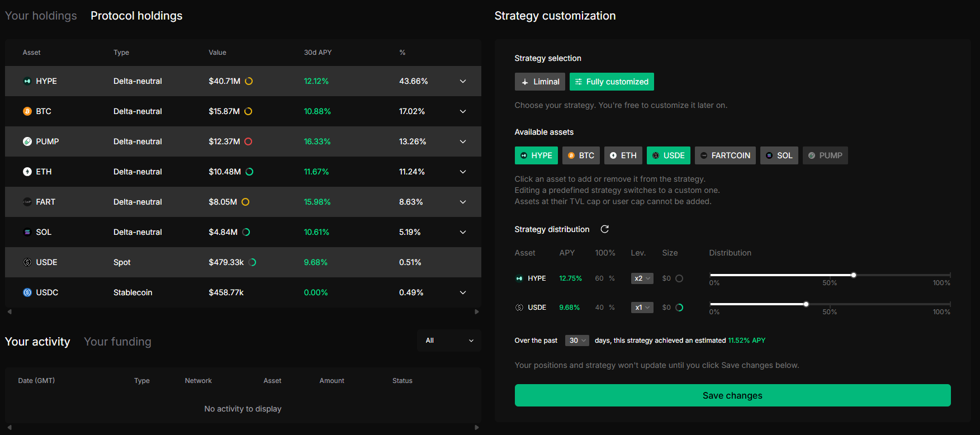Open the HYPE x2 leverage dropdown
Image resolution: width=980 pixels, height=435 pixels.
642,278
